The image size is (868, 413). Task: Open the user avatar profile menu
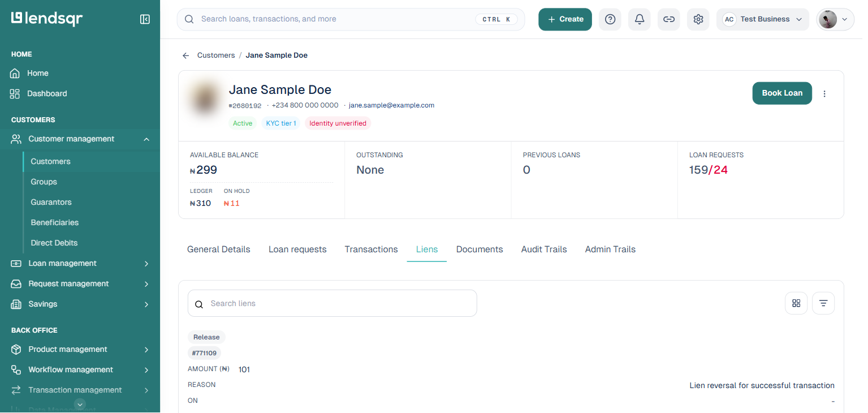click(x=835, y=19)
